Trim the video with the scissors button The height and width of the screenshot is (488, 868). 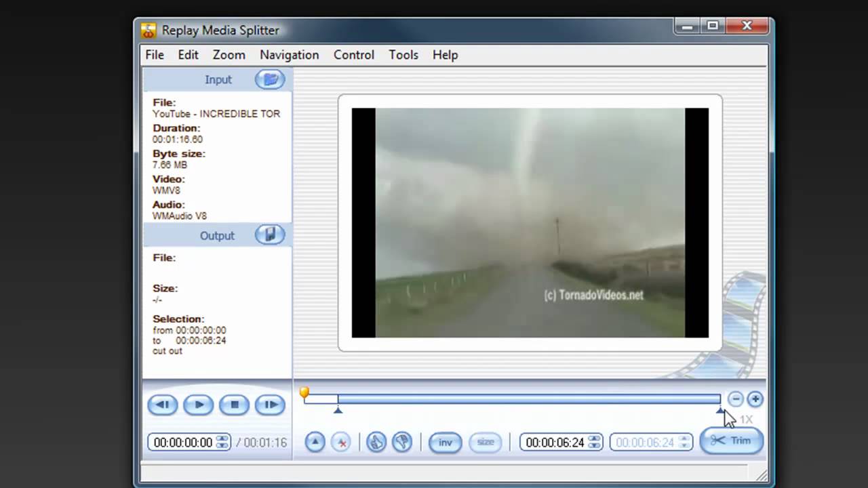[x=732, y=441]
